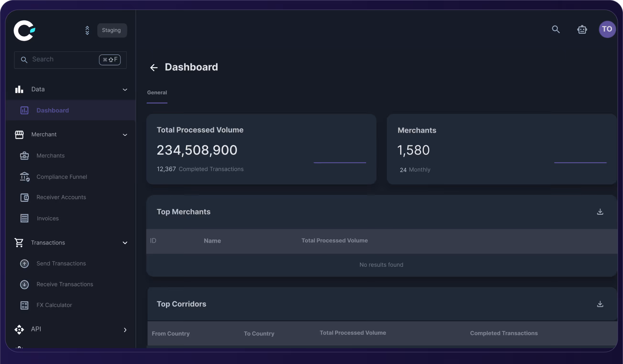Click the From Country column header
This screenshot has height=364, width=623.
tap(171, 334)
